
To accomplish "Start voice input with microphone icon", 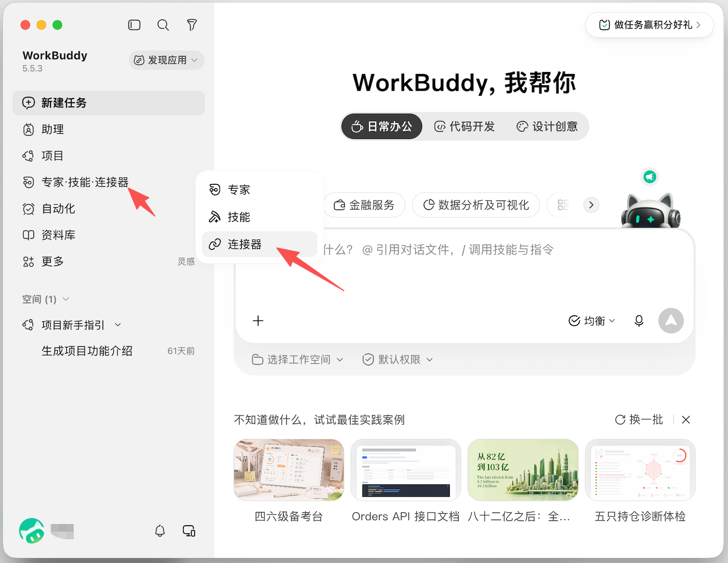I will [x=639, y=321].
